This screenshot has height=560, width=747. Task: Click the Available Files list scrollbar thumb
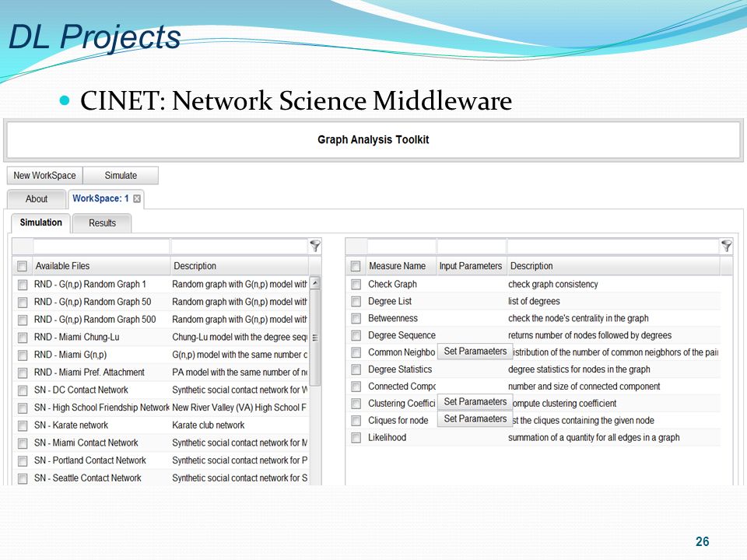click(x=315, y=338)
